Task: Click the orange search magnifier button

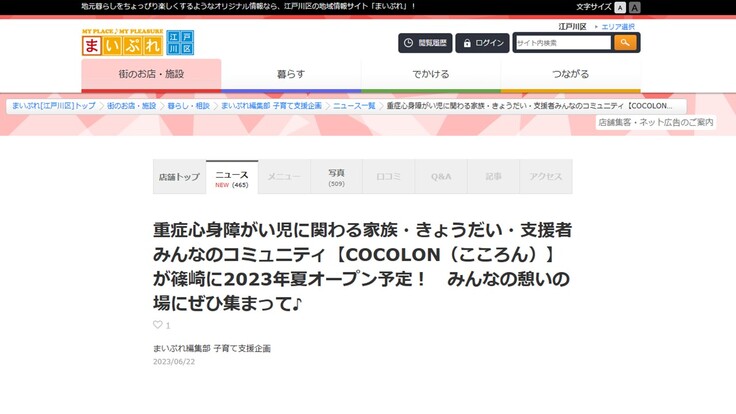Action: (625, 43)
